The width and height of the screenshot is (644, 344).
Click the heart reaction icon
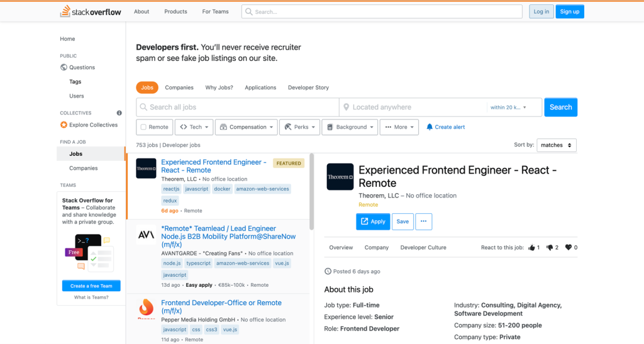[569, 247]
